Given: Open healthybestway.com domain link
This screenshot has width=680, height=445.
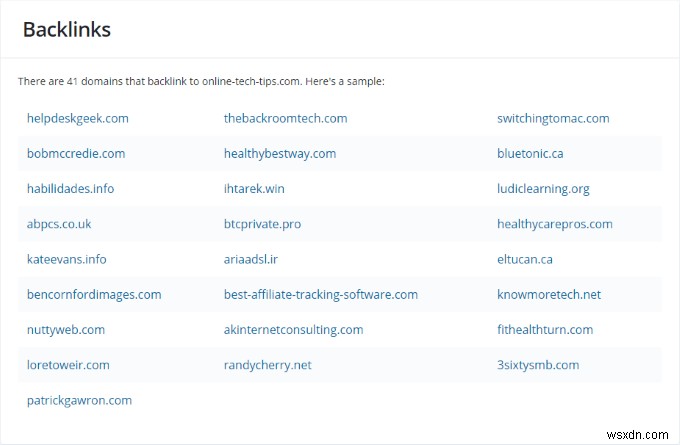Looking at the screenshot, I should pos(280,154).
